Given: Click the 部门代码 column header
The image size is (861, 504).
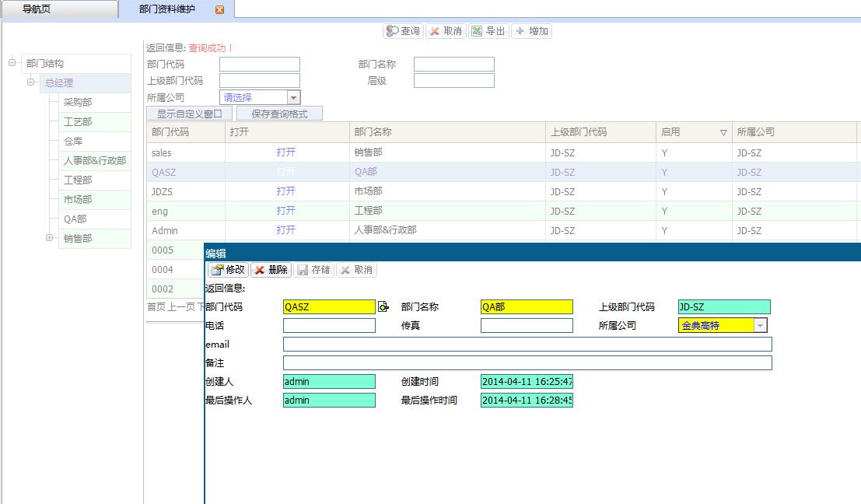Looking at the screenshot, I should coord(186,132).
